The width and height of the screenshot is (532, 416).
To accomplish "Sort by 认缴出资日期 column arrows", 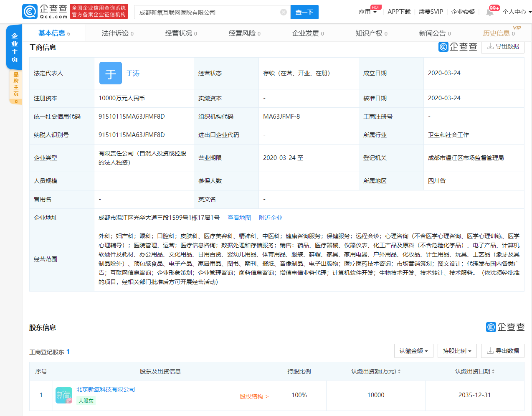I will [493, 371].
